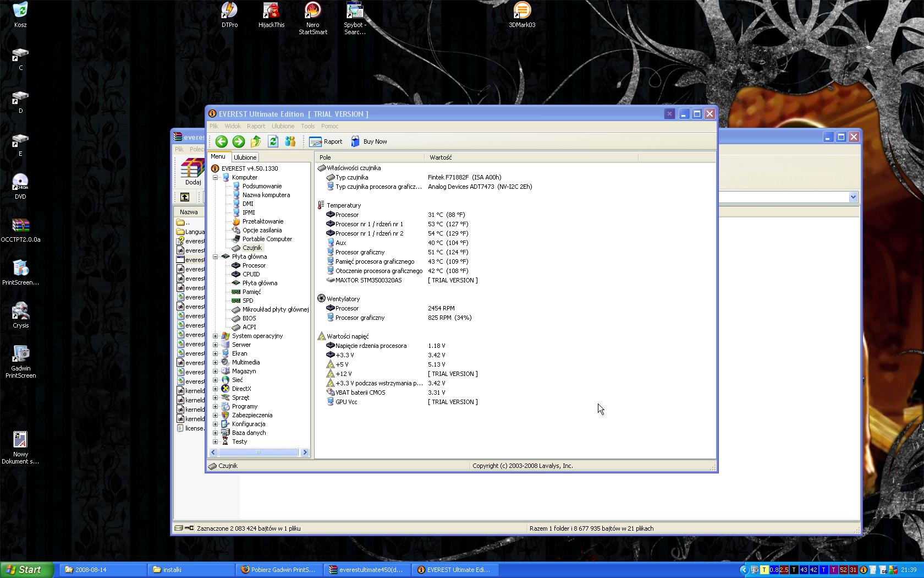This screenshot has height=578, width=924.
Task: Select the BIOS tree item
Action: point(249,318)
